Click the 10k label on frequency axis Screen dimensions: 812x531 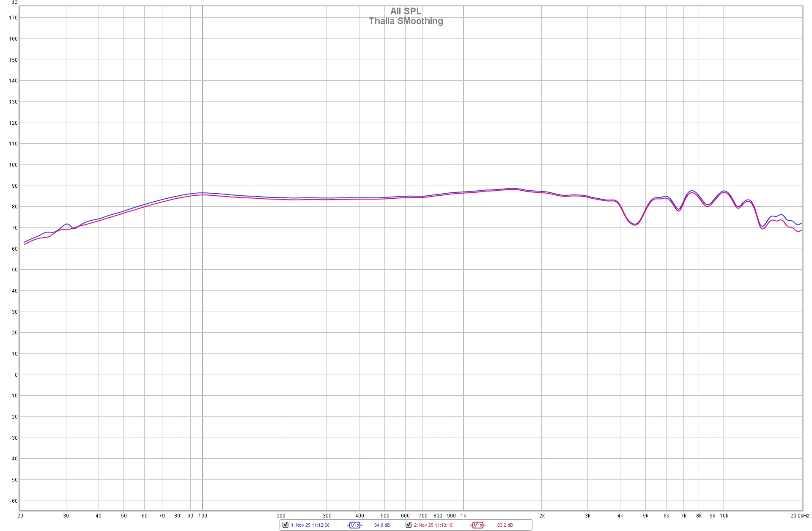(724, 515)
